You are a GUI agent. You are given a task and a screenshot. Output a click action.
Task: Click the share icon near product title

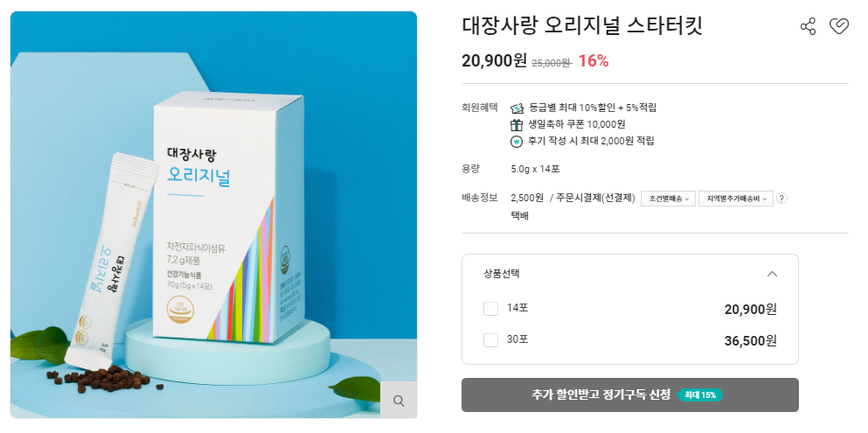809,26
